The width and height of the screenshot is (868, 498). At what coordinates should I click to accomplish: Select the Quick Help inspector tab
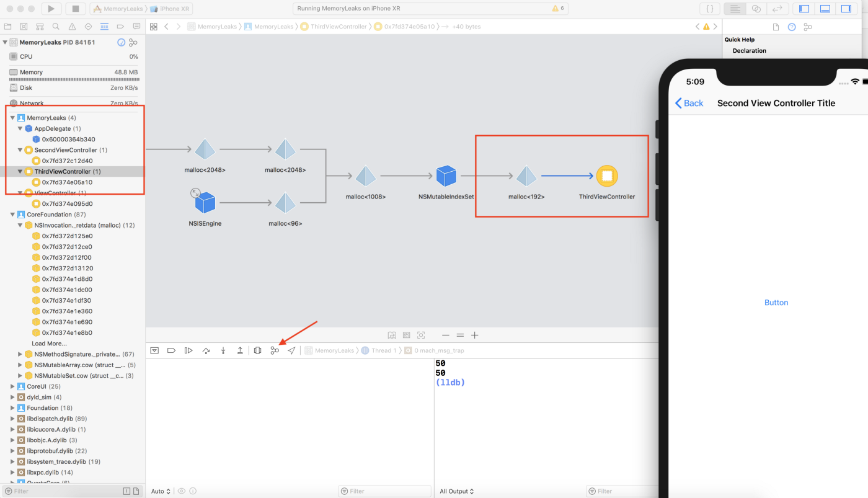click(x=792, y=27)
